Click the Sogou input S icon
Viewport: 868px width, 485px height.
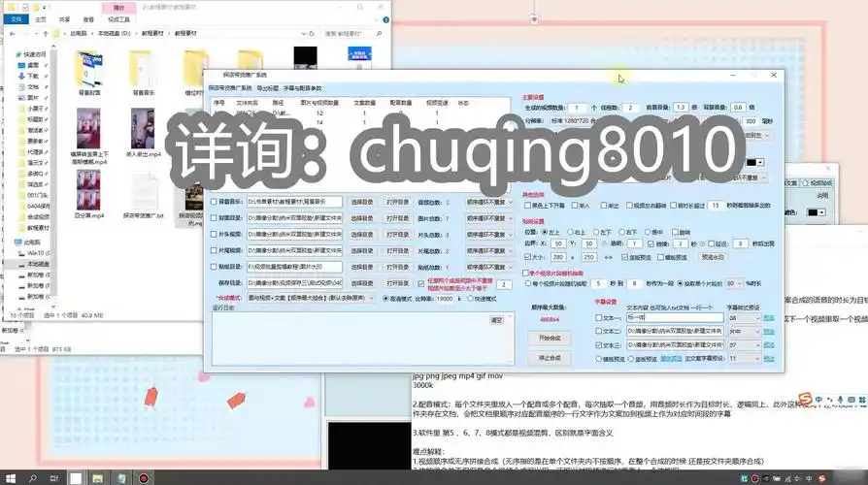[806, 398]
